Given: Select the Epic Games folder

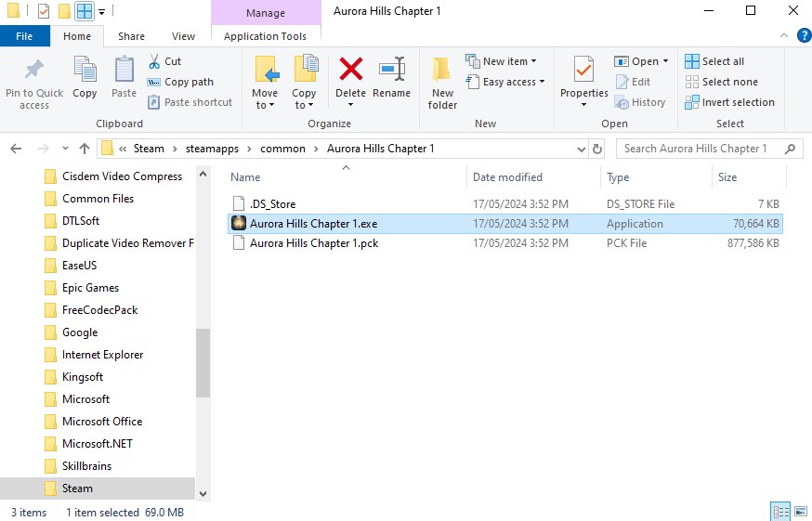Looking at the screenshot, I should pyautogui.click(x=82, y=288).
